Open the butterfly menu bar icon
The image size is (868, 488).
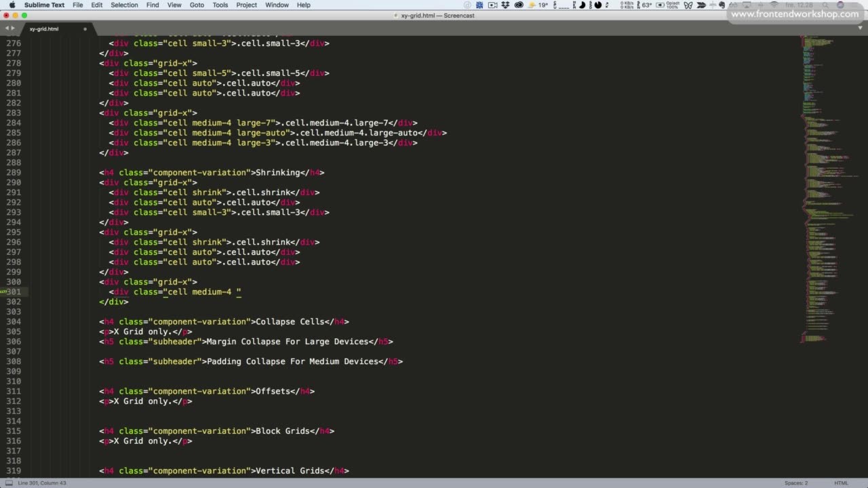coord(688,5)
